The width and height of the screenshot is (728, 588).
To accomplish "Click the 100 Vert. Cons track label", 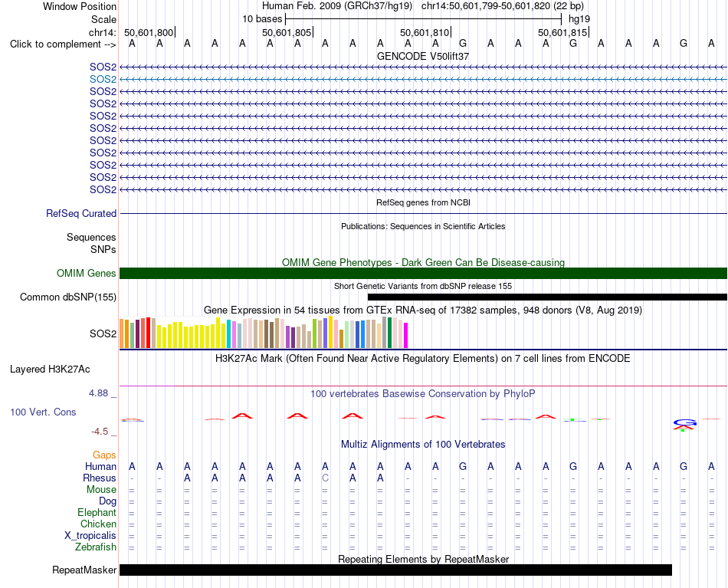I will [x=43, y=412].
